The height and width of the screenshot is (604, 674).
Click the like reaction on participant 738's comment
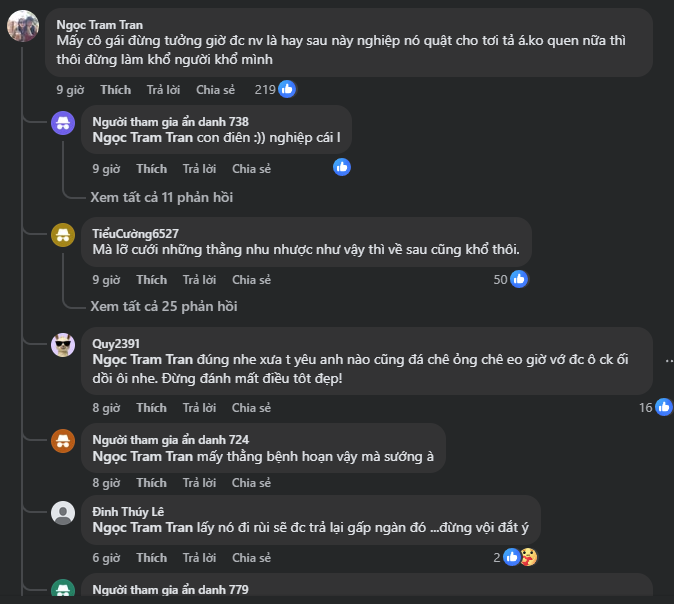point(342,167)
